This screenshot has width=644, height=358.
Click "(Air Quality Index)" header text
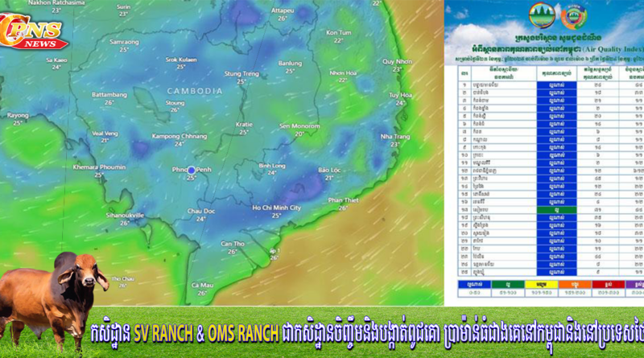click(611, 49)
